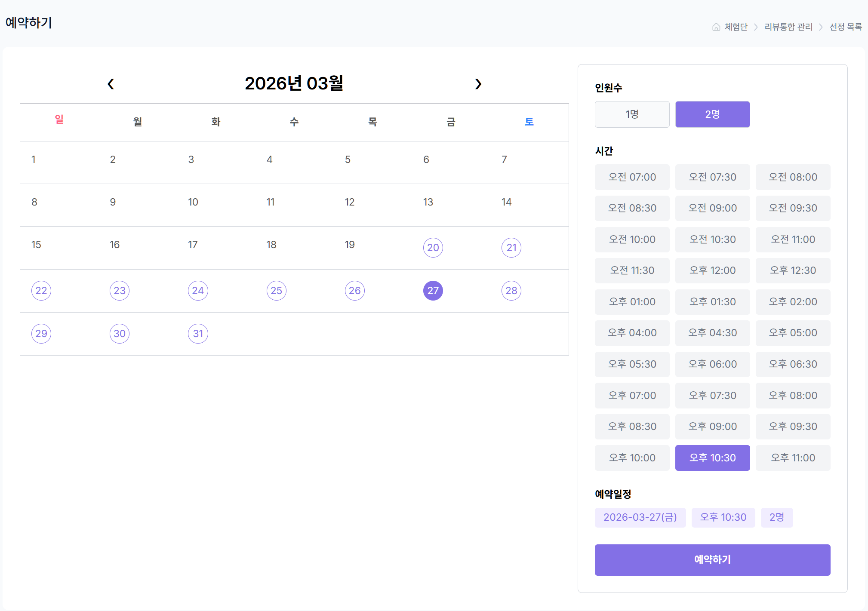
Task: Choose March 20 on the calendar
Action: [433, 248]
